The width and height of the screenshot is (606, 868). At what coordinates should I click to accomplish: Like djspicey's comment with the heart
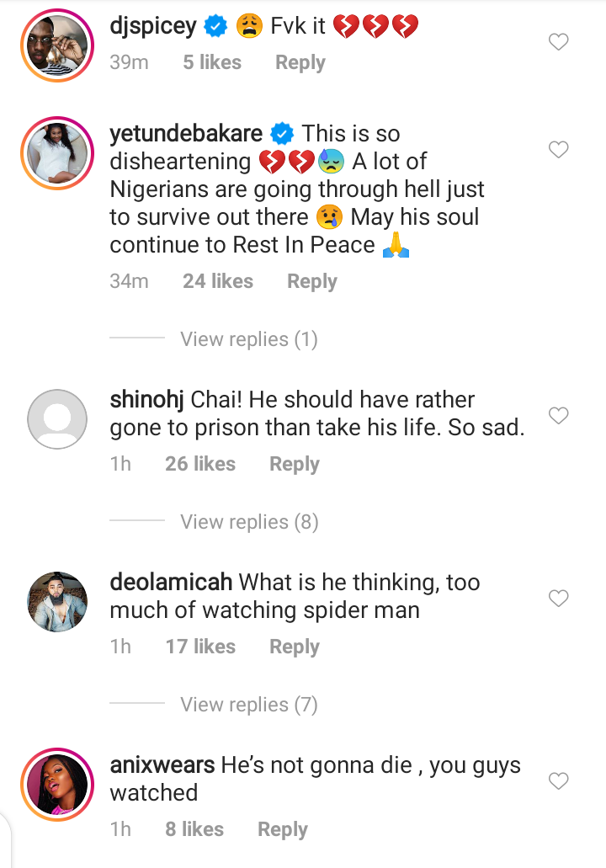(x=559, y=42)
